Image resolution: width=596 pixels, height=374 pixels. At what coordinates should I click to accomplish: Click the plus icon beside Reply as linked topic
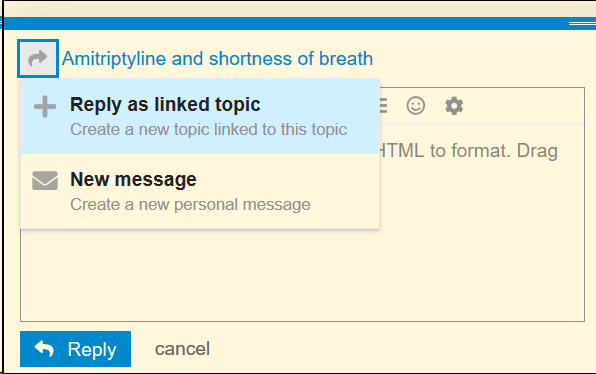point(45,106)
